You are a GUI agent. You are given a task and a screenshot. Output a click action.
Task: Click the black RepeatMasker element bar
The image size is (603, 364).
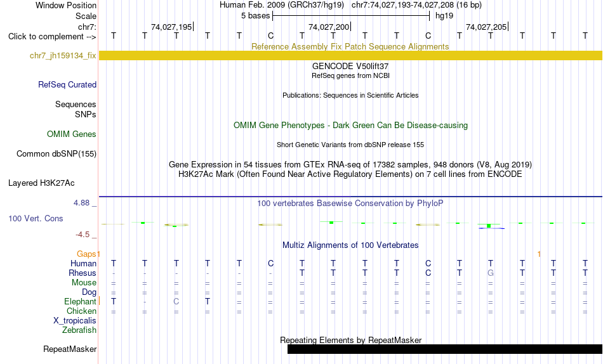445,349
